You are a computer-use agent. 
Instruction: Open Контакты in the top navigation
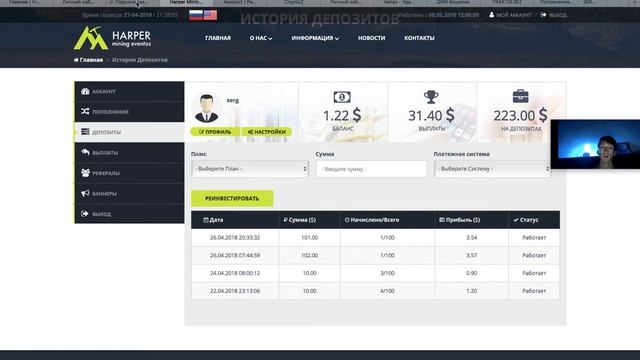(419, 38)
